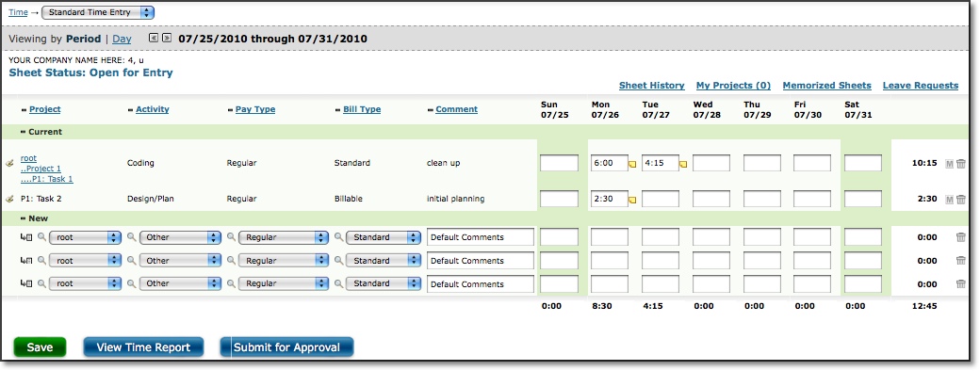This screenshot has height=371, width=980.
Task: Click View Time Report
Action: 144,347
